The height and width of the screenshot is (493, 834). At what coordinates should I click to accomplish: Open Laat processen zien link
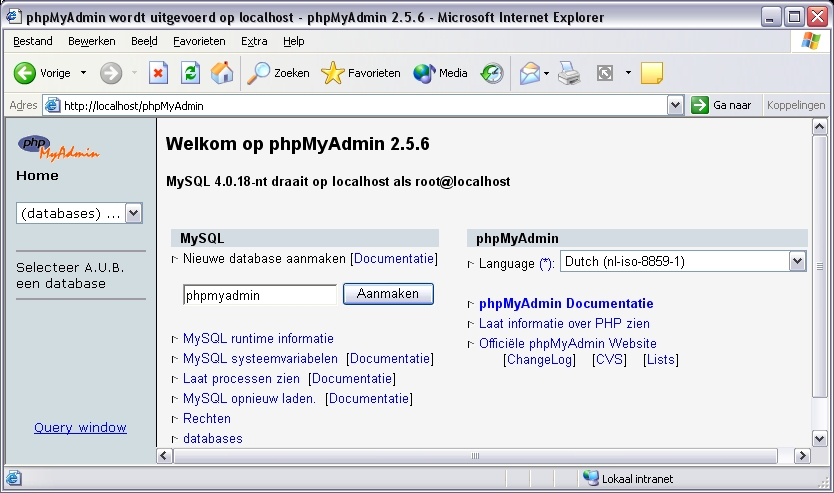[x=241, y=379]
